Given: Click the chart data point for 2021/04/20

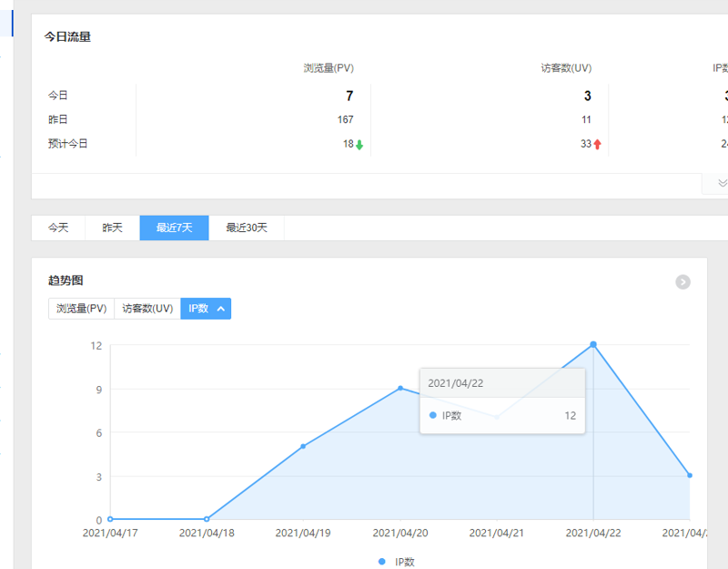Looking at the screenshot, I should pos(400,389).
